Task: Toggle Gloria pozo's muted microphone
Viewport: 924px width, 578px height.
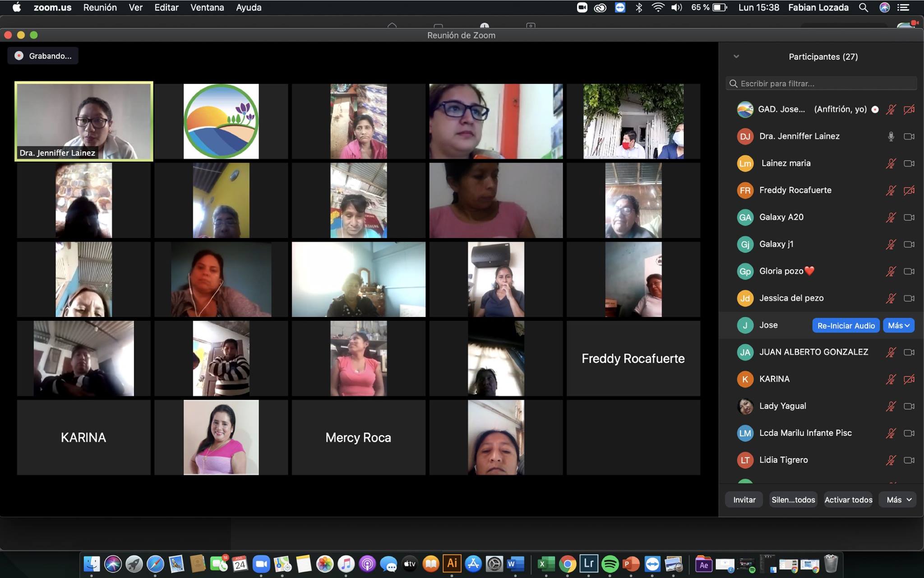Action: tap(891, 271)
